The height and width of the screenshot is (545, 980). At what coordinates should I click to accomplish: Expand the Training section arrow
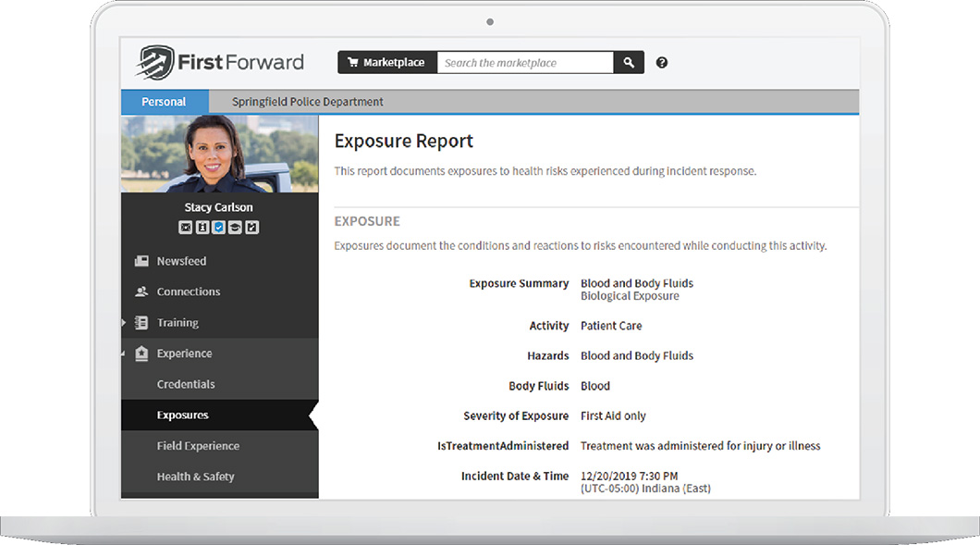tap(124, 323)
